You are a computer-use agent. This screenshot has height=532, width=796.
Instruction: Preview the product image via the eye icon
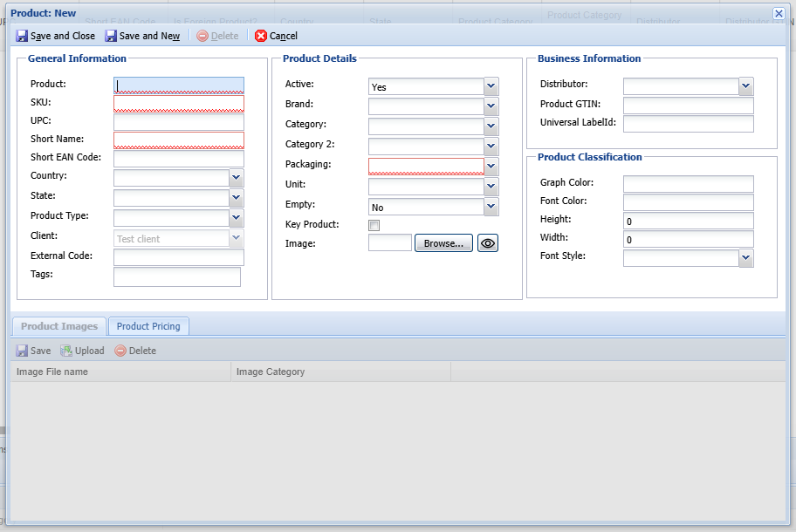click(x=487, y=242)
